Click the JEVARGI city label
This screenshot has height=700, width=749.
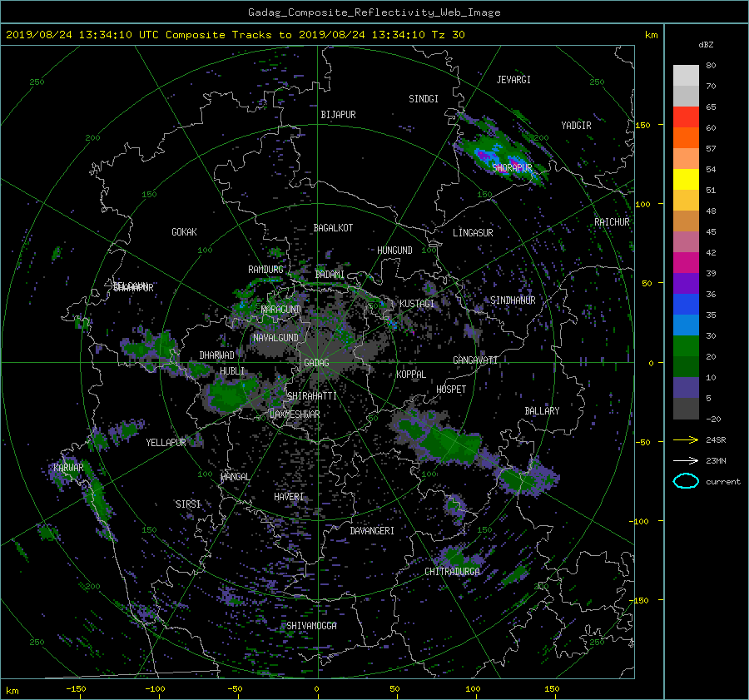[x=513, y=80]
